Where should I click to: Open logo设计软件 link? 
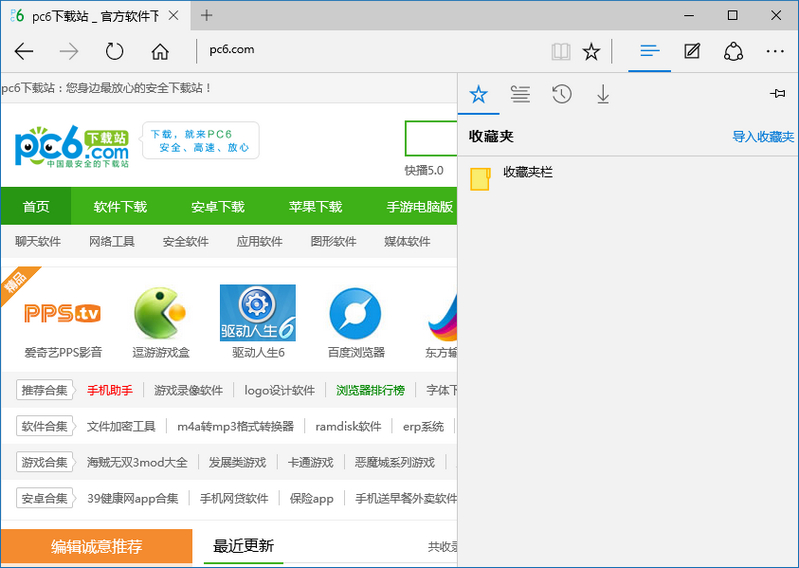coord(279,390)
